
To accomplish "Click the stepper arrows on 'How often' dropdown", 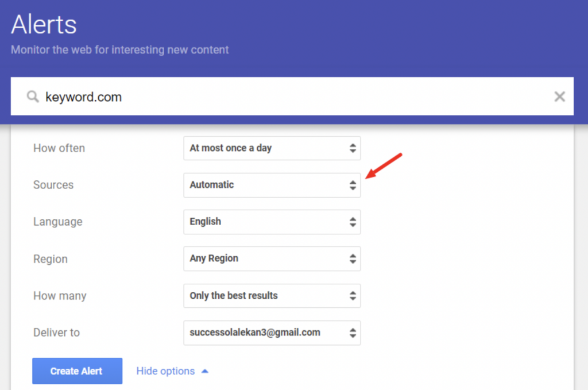I will click(x=352, y=148).
